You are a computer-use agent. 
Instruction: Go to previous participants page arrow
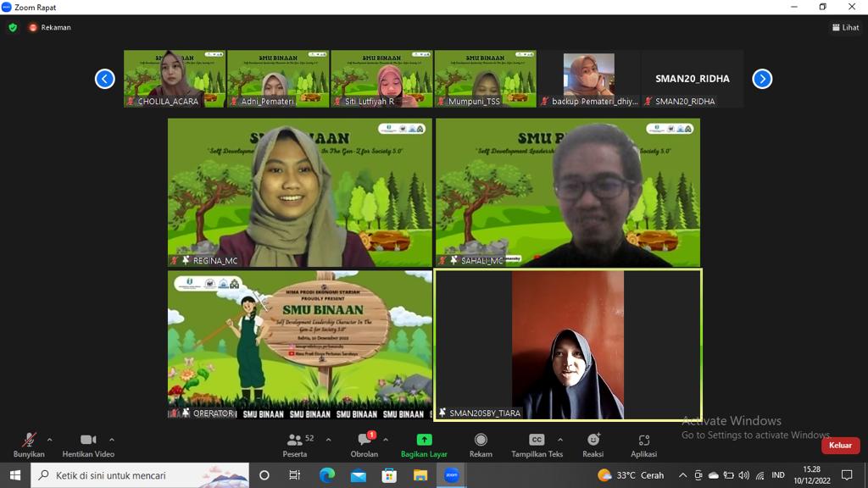click(x=104, y=79)
